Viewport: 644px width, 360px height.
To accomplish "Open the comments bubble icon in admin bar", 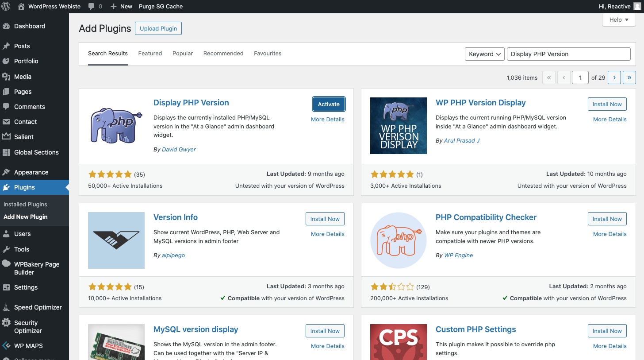I will coord(91,6).
